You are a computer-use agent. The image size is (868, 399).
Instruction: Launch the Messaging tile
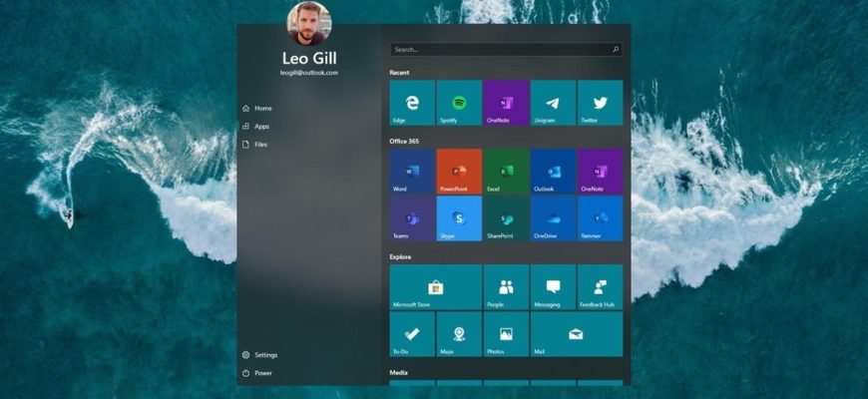coord(553,287)
